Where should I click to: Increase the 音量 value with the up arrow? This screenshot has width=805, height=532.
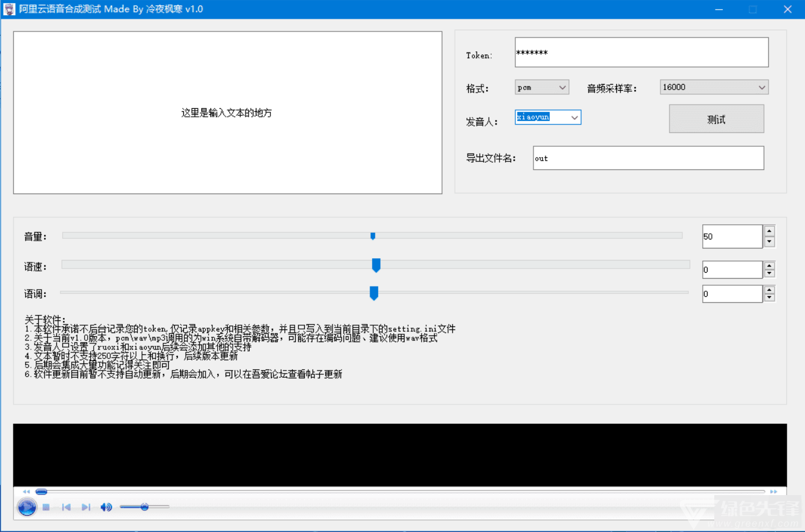(x=769, y=231)
